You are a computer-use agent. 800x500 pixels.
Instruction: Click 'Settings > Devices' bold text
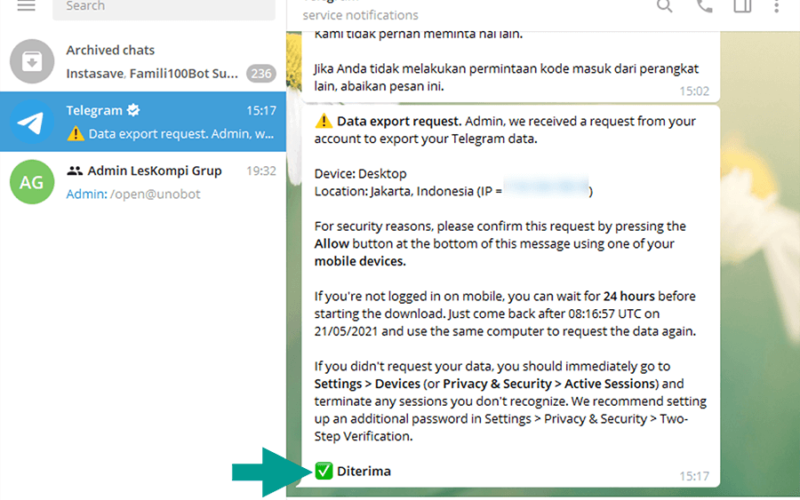click(367, 384)
